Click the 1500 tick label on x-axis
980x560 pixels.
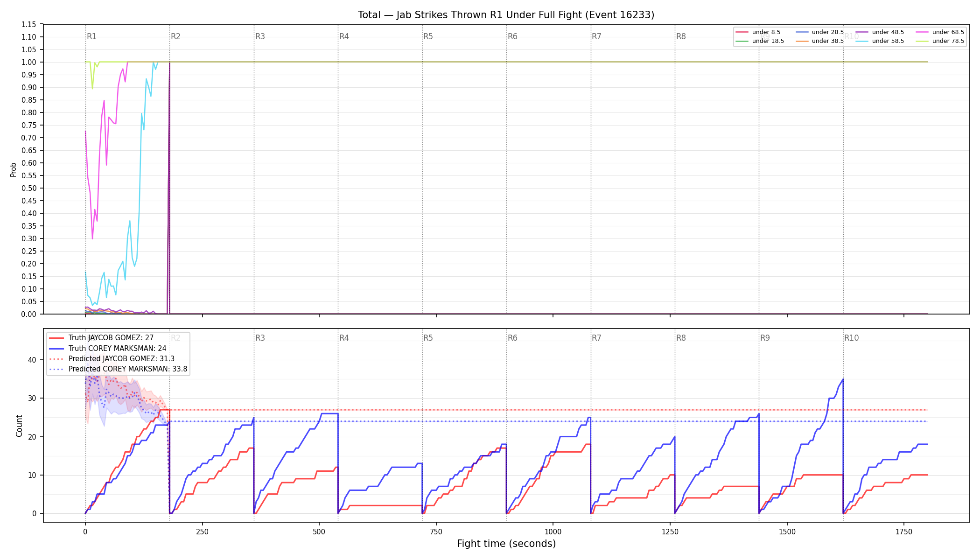click(787, 532)
